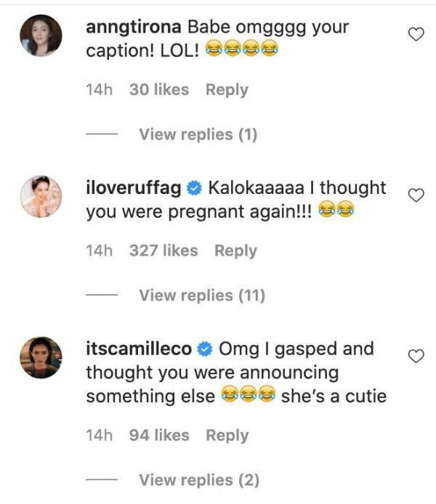The height and width of the screenshot is (504, 436).
Task: Like itscamilleco's comment with the heart
Action: pos(416,355)
